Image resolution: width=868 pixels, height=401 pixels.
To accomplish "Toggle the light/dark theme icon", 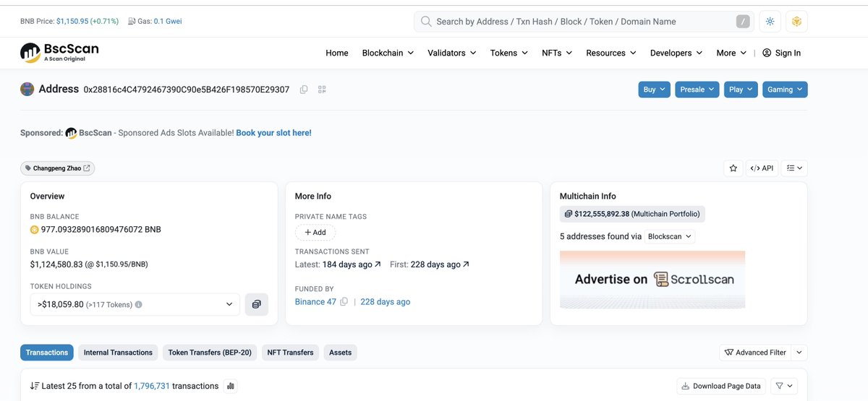I will coord(770,22).
